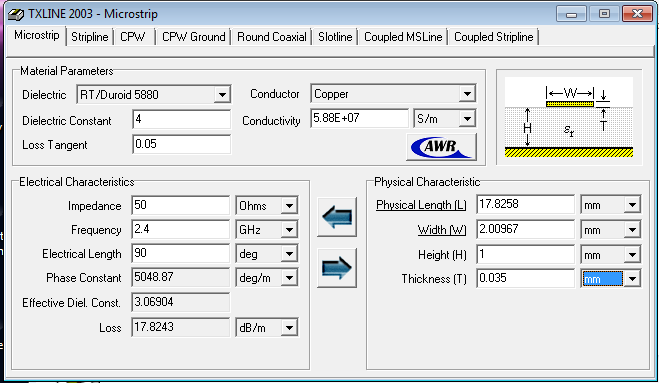Click the right arrow analysis button
This screenshot has height=383, width=659.
pos(337,268)
